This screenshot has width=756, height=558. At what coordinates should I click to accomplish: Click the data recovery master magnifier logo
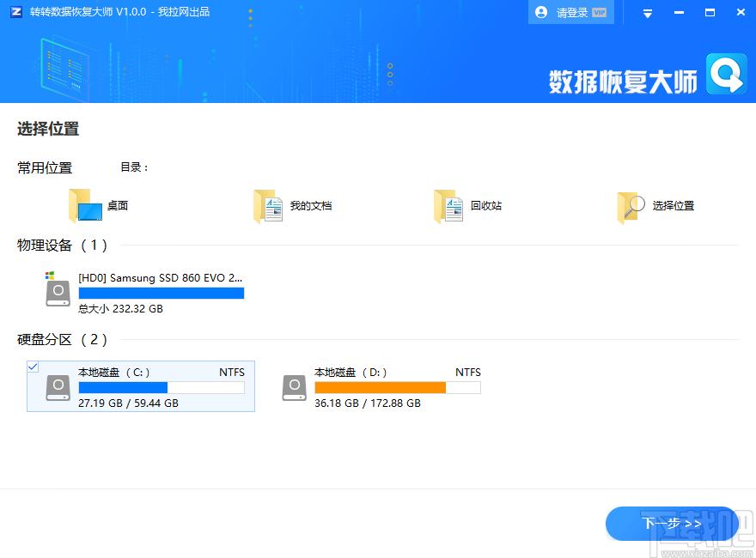pyautogui.click(x=727, y=74)
